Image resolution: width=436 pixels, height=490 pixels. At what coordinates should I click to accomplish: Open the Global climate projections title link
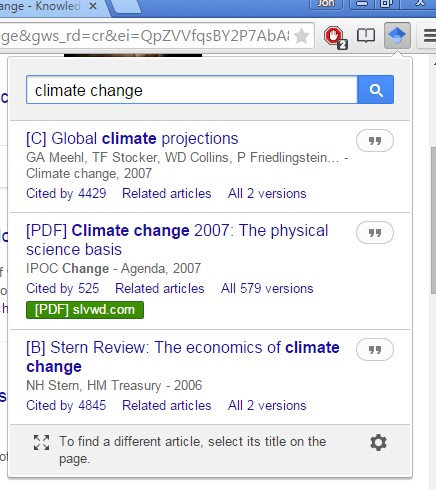(x=132, y=138)
